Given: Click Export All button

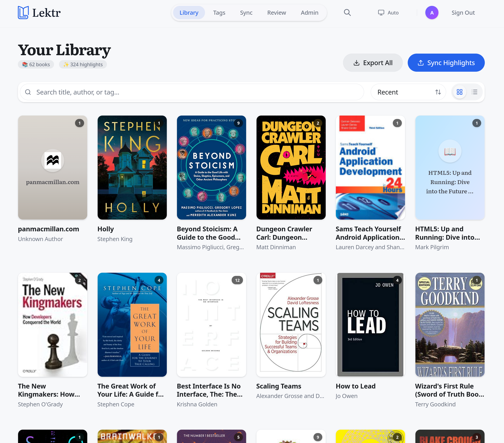Looking at the screenshot, I should (372, 63).
